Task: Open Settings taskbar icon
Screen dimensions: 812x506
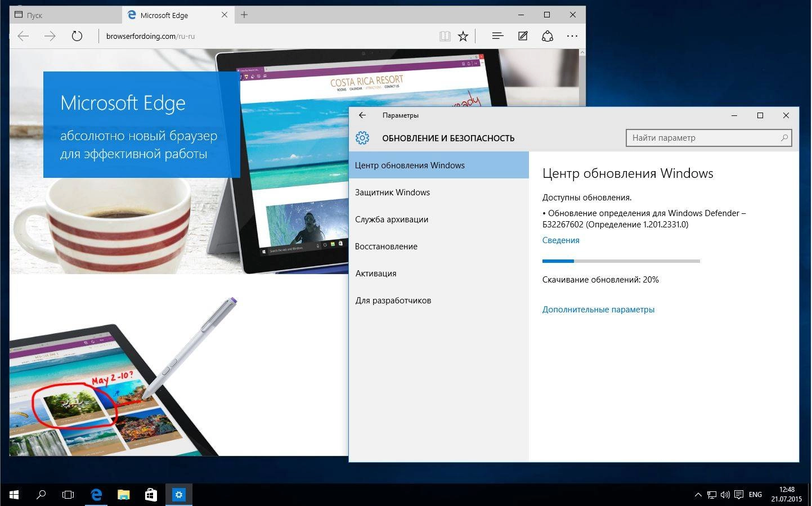Action: (x=178, y=495)
